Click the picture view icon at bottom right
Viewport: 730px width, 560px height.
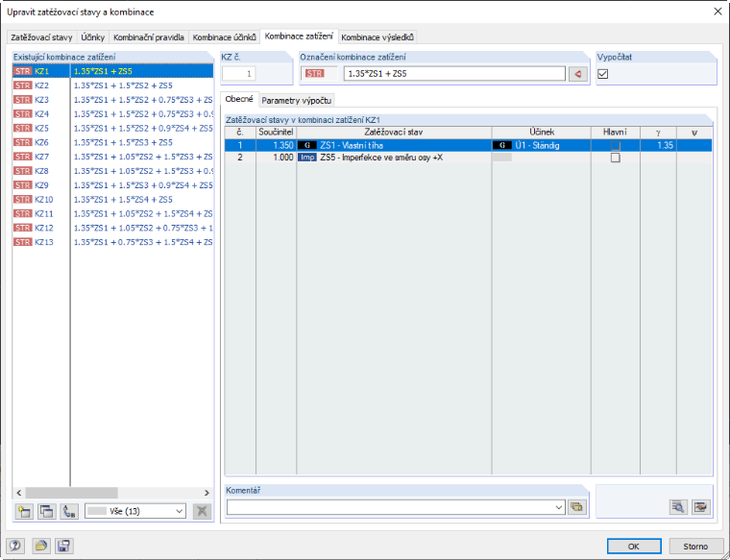[700, 506]
